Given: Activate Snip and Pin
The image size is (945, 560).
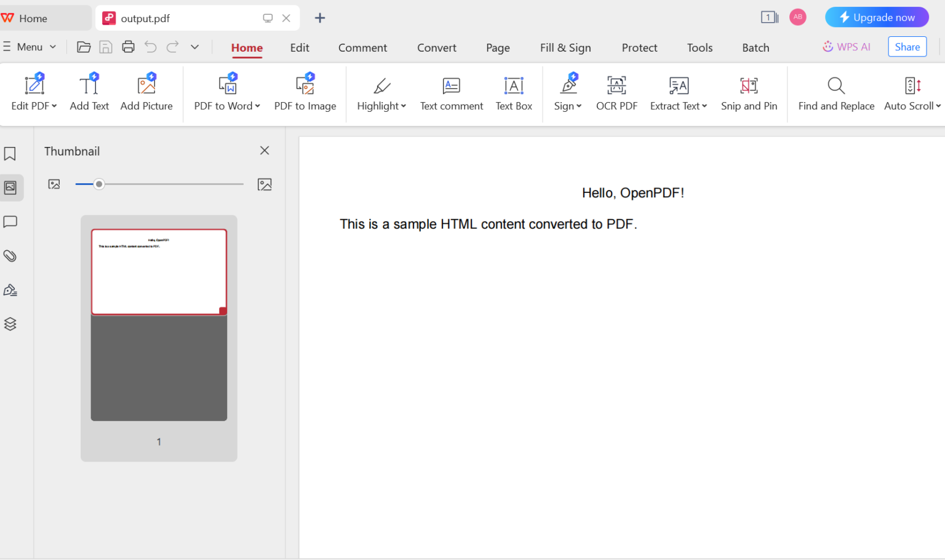Looking at the screenshot, I should tap(749, 92).
